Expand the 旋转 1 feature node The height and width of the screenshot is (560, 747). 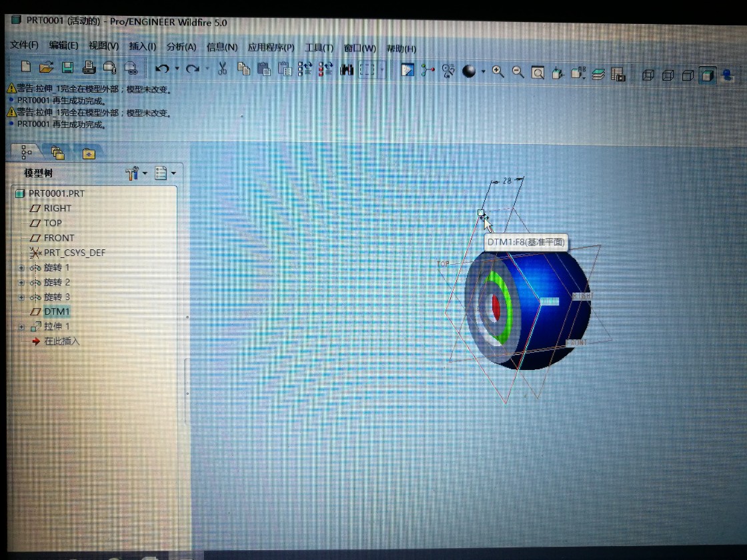coord(20,267)
